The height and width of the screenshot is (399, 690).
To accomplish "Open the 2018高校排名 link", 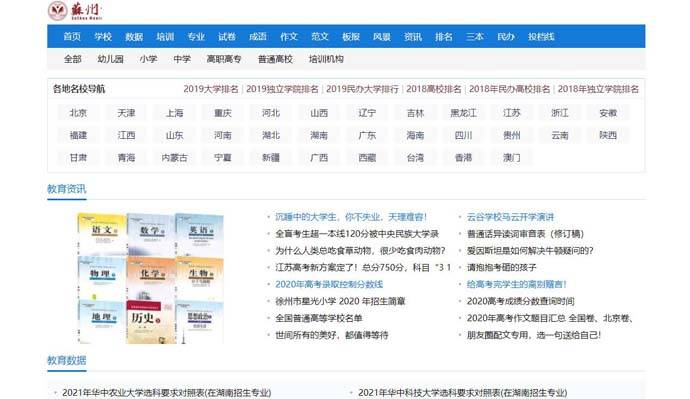I will (433, 89).
